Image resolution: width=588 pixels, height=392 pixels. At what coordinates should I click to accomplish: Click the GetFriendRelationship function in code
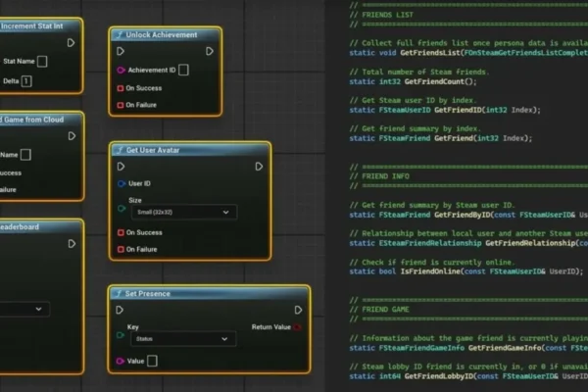(x=530, y=243)
